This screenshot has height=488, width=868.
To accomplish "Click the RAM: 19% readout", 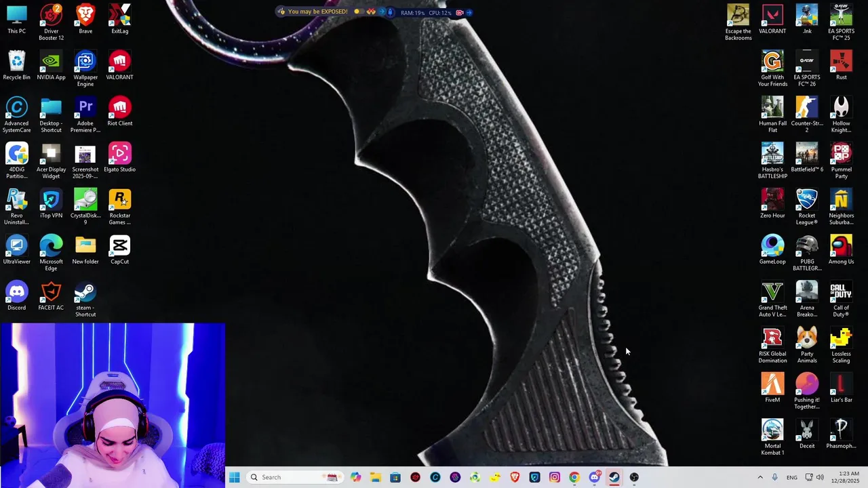I will coord(412,12).
